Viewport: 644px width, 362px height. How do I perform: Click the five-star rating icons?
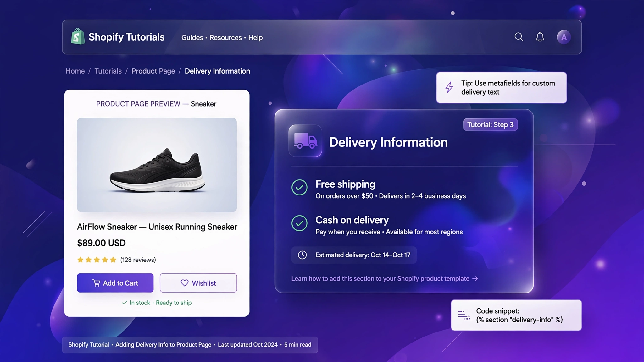[97, 260]
